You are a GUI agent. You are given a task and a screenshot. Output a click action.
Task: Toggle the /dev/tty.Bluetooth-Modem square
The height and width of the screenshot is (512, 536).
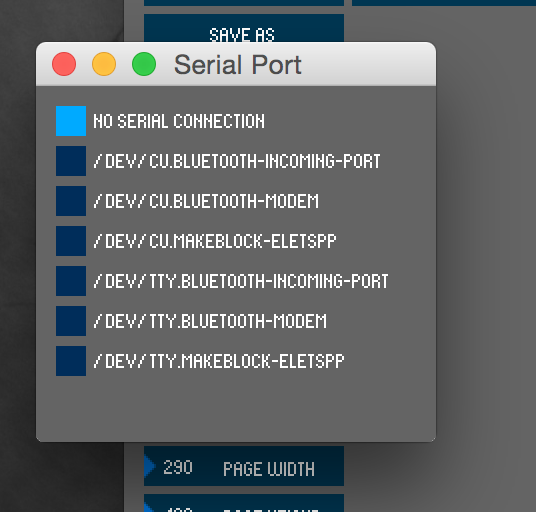(x=71, y=321)
